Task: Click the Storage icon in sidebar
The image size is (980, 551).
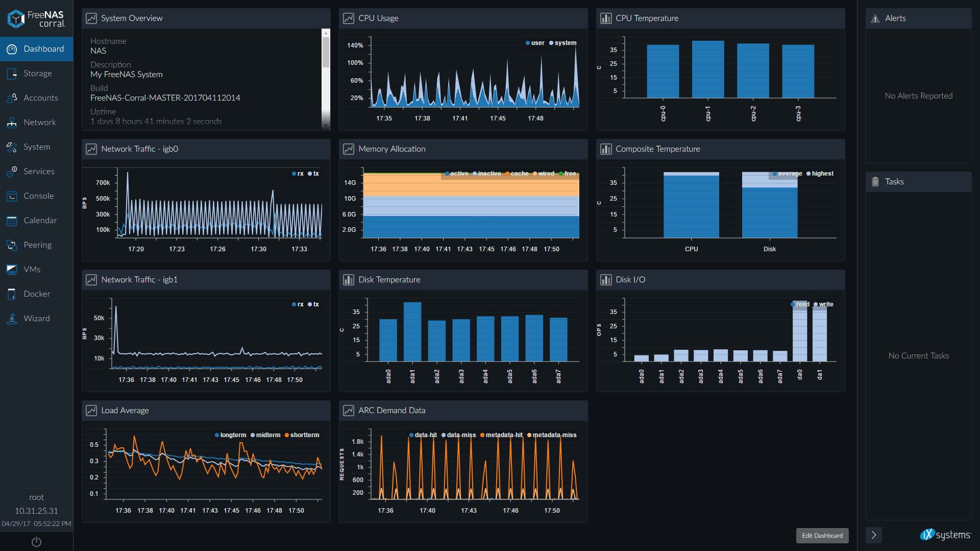Action: pyautogui.click(x=12, y=74)
